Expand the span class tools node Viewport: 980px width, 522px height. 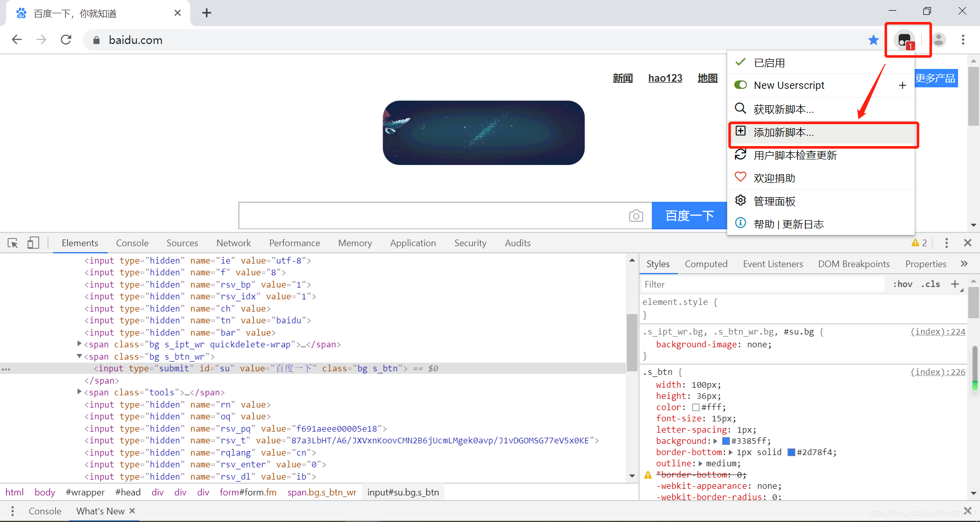point(79,392)
